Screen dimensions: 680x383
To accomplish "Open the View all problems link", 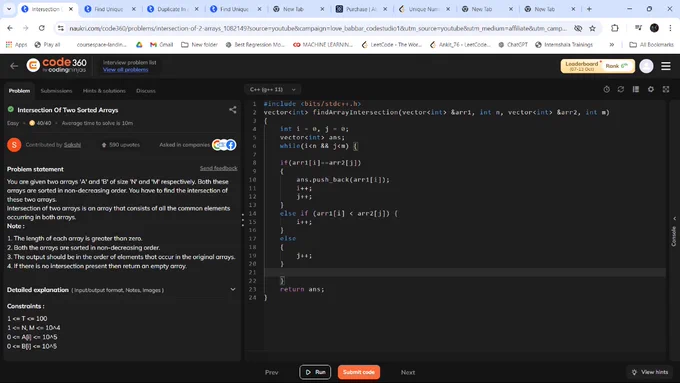I will (125, 69).
